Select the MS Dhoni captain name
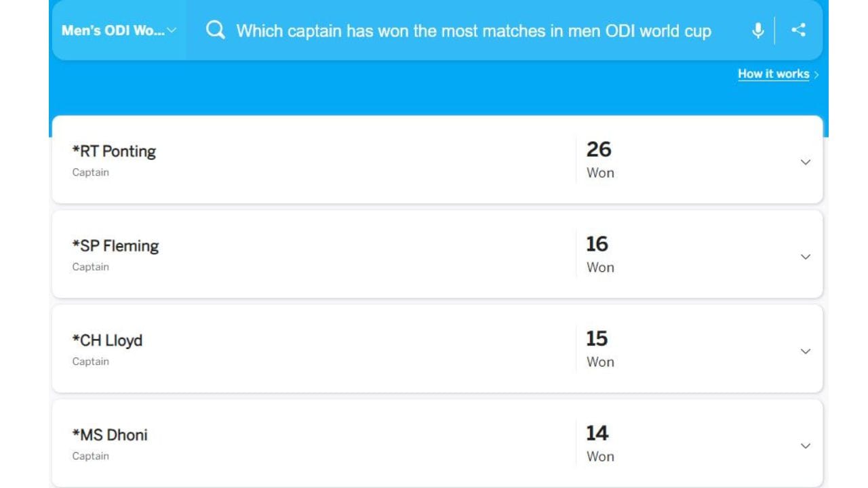This screenshot has width=868, height=488. 110,434
